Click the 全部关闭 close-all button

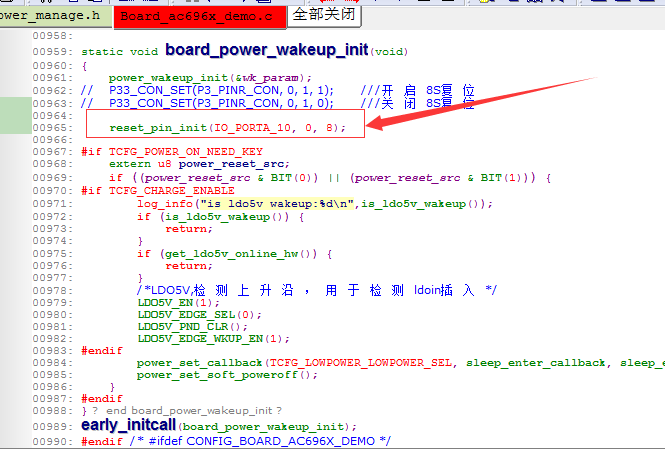pos(324,15)
